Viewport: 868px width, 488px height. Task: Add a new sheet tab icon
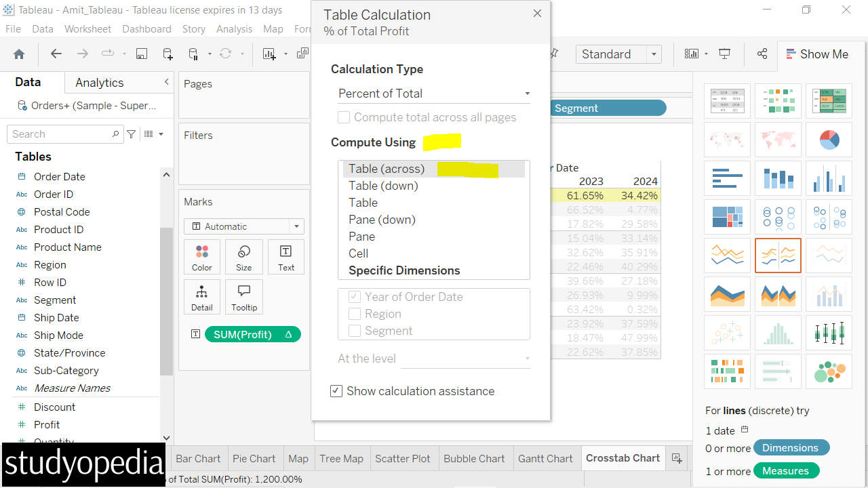point(676,459)
